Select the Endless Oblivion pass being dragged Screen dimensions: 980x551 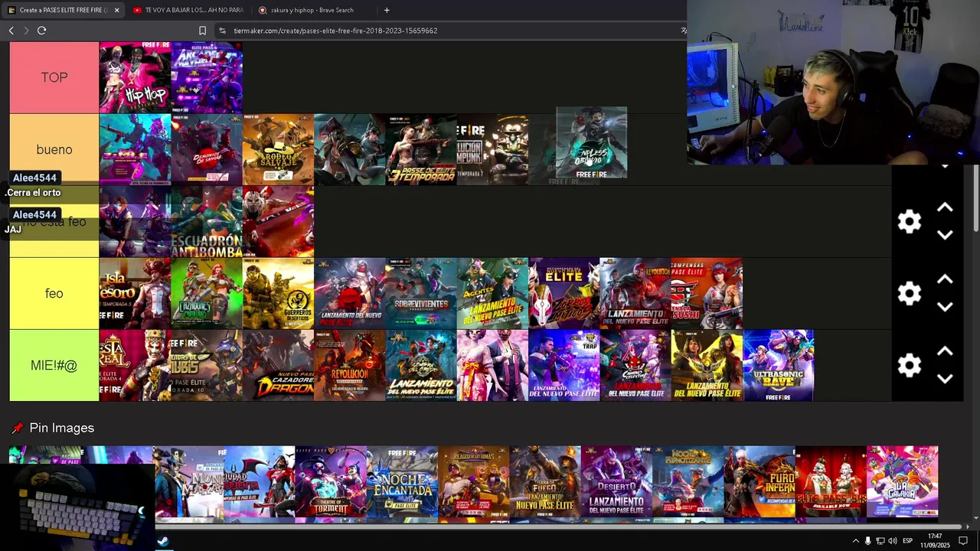(592, 143)
